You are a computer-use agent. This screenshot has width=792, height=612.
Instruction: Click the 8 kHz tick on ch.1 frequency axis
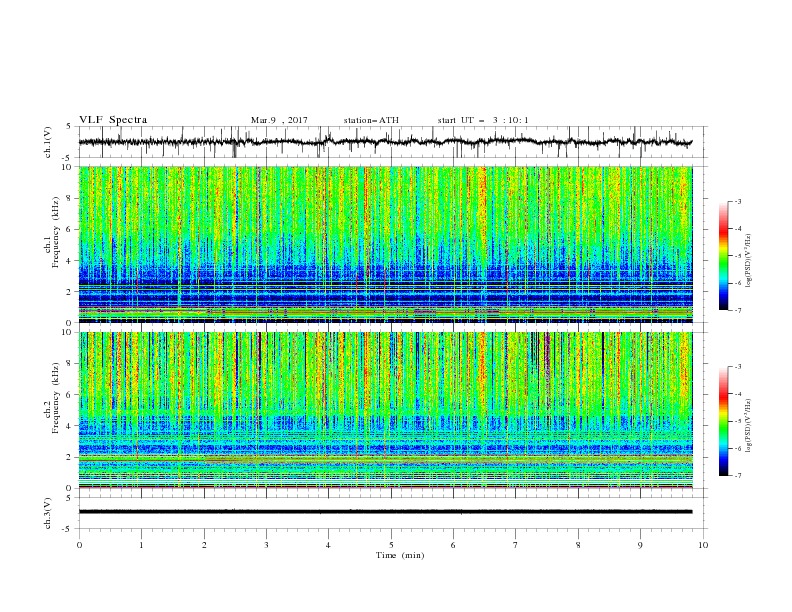coord(70,198)
